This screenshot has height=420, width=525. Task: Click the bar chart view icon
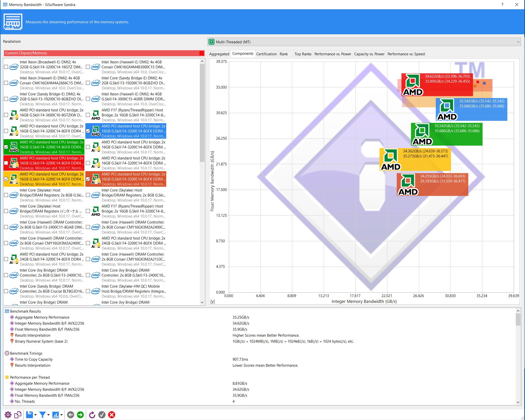click(x=55, y=415)
